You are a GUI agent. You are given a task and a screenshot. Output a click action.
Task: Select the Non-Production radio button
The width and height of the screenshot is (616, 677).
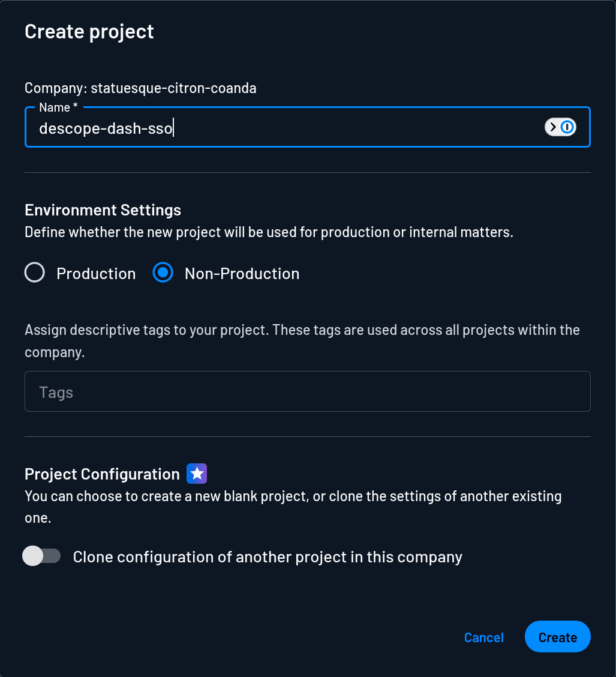(x=163, y=272)
